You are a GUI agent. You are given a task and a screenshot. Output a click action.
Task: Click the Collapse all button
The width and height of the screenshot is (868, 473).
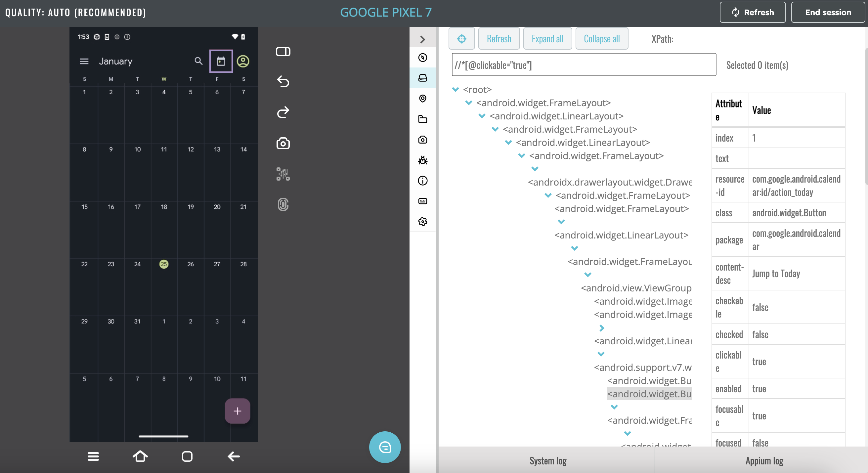pos(601,39)
